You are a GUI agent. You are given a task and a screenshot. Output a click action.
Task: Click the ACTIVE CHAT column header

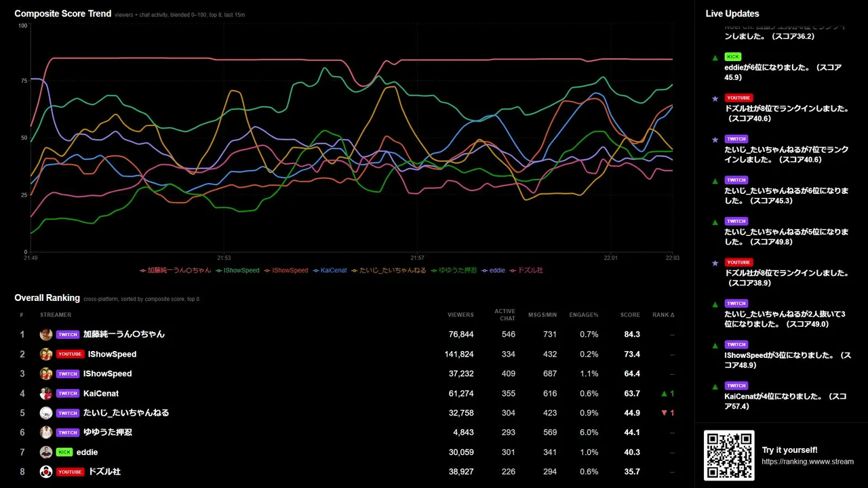click(x=505, y=315)
